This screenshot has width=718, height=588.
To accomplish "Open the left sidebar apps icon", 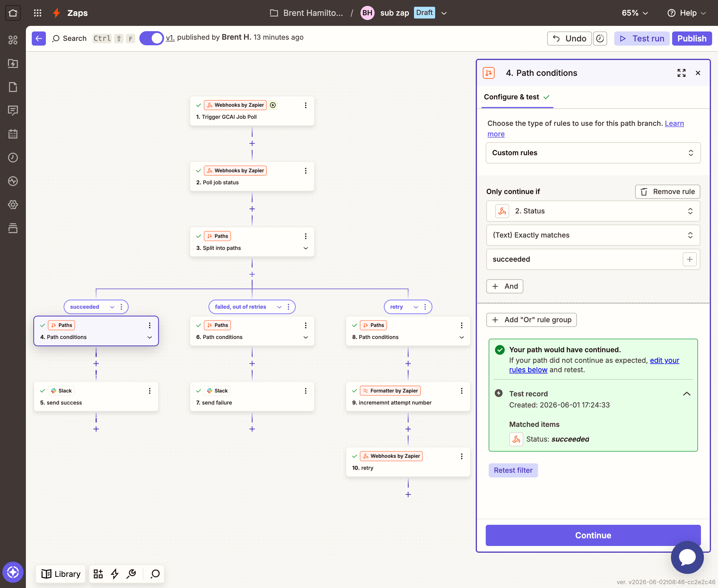I will 13,40.
